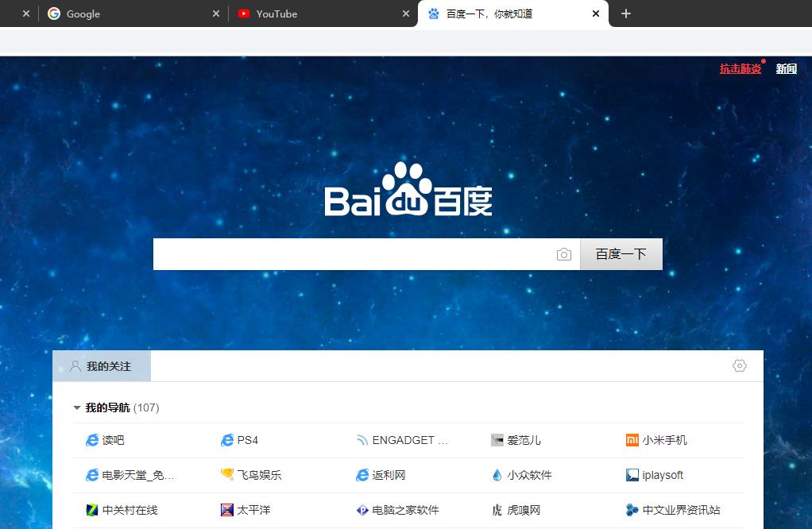
Task: Click the user icon in 我的关注 tab
Action: [75, 366]
